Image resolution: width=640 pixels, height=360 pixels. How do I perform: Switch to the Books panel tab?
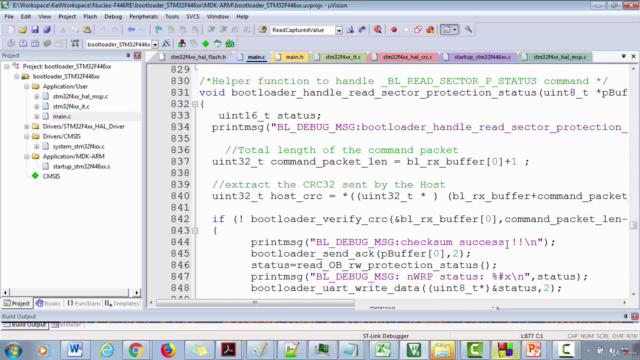pos(48,303)
